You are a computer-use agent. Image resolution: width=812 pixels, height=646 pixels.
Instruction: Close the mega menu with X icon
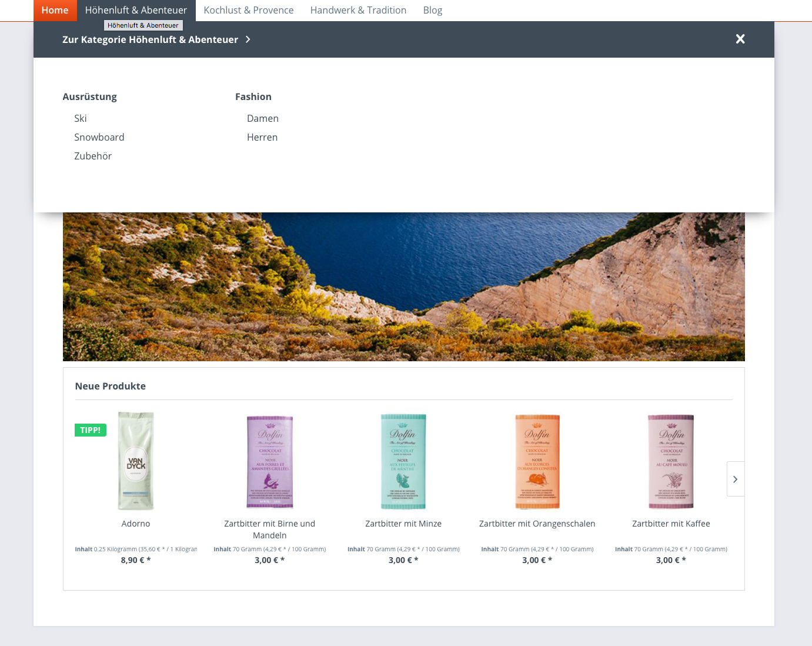740,39
